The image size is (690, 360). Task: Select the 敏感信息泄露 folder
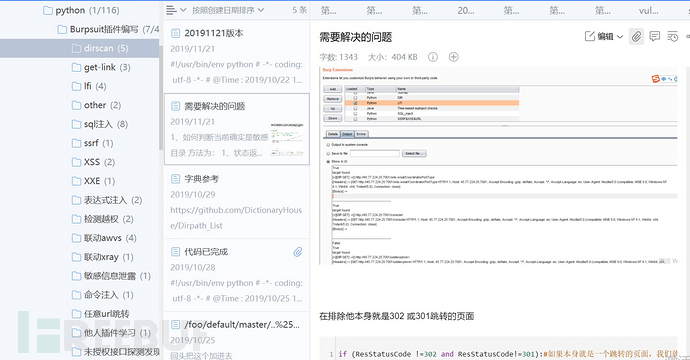point(111,276)
